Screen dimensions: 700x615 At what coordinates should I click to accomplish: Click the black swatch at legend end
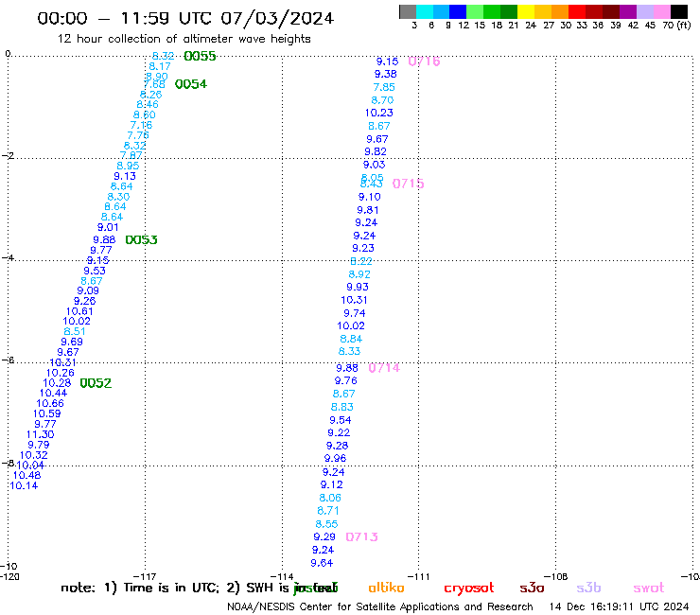[x=679, y=11]
